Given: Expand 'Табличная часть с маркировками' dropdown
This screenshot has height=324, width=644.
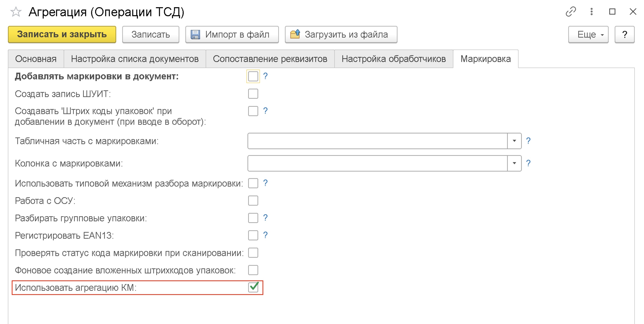Looking at the screenshot, I should tap(514, 141).
